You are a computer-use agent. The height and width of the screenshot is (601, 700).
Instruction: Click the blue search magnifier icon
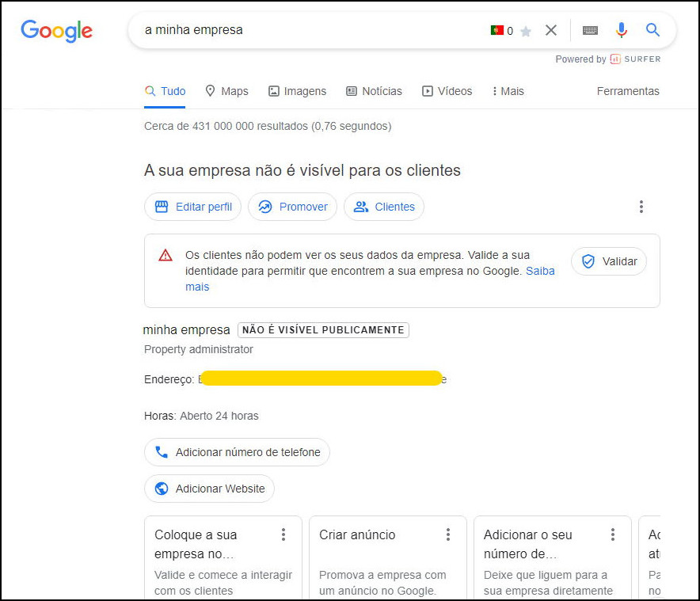(652, 30)
